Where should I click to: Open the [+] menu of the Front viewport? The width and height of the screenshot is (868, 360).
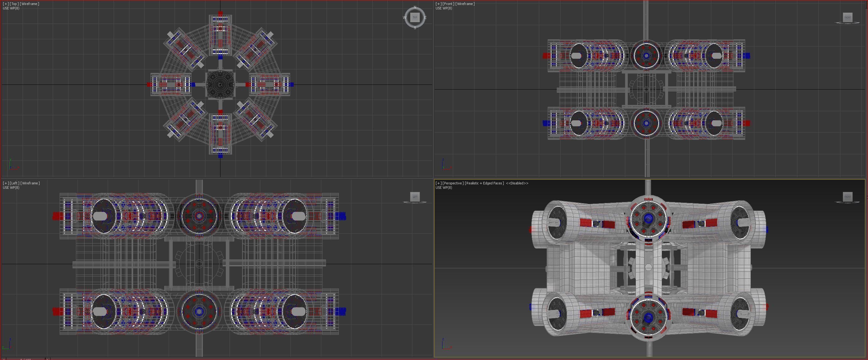tap(438, 4)
